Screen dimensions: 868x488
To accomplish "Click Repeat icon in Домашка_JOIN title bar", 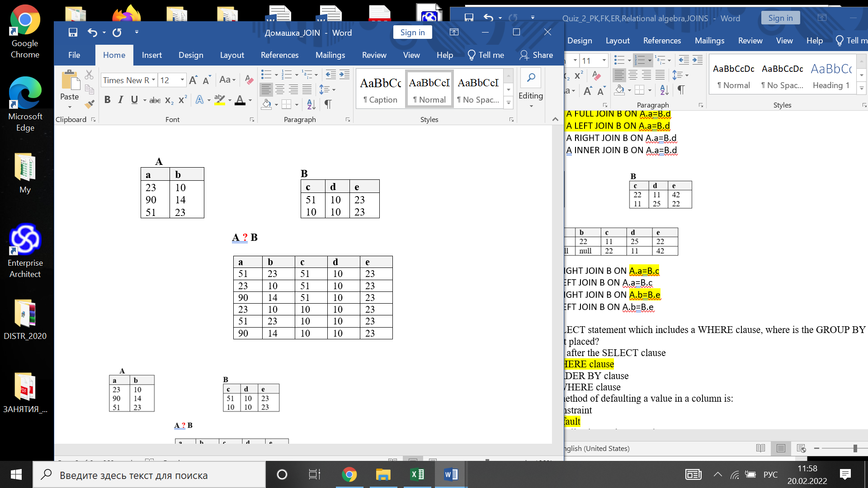I will [117, 33].
